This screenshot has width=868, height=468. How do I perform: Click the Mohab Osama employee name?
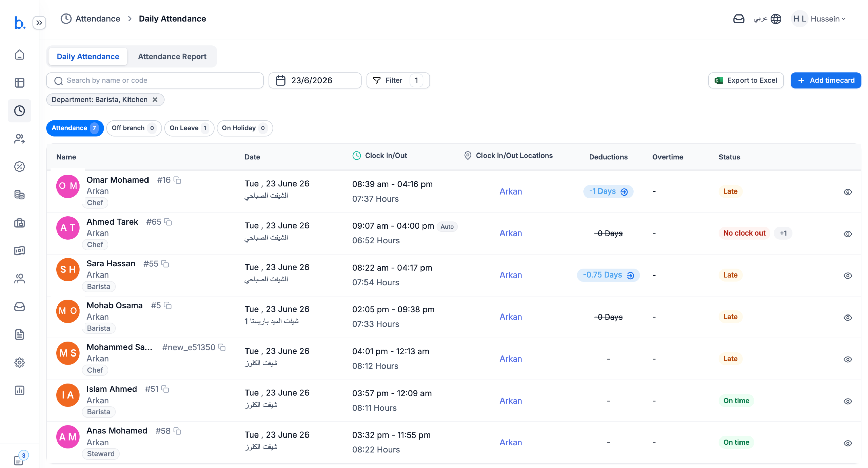point(115,305)
